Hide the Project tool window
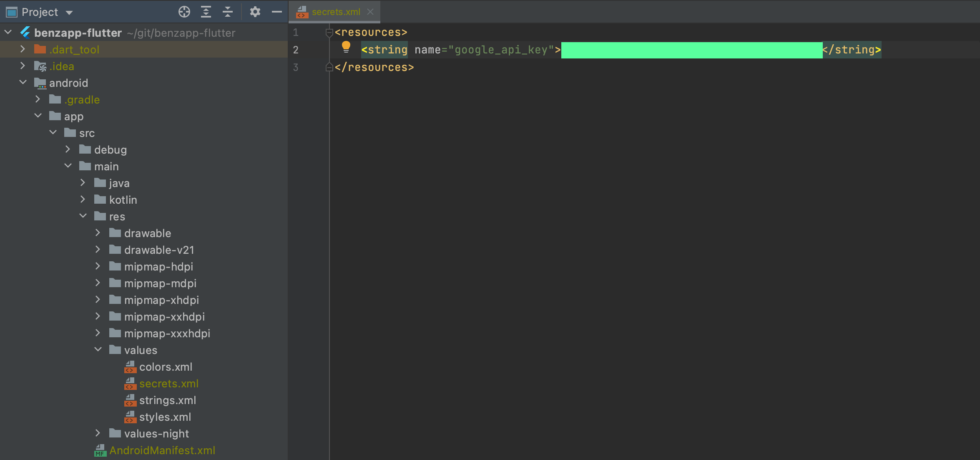980x460 pixels. 277,12
